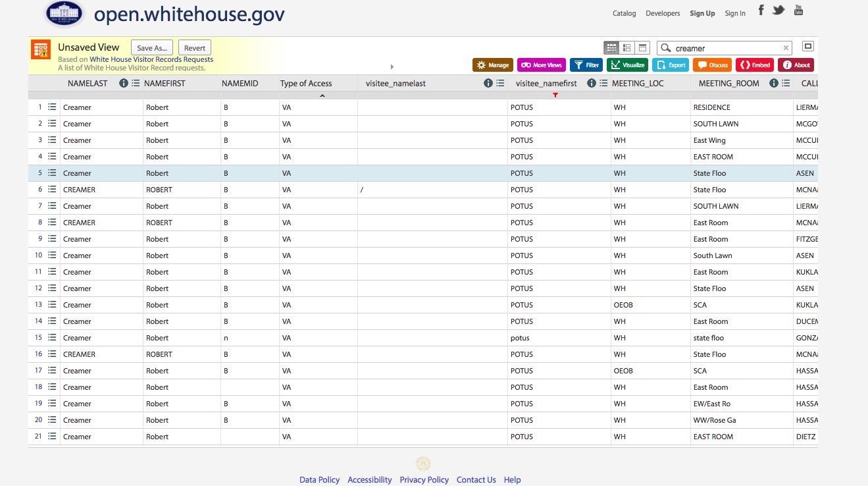
Task: Open the Twitter bird icon
Action: (779, 10)
